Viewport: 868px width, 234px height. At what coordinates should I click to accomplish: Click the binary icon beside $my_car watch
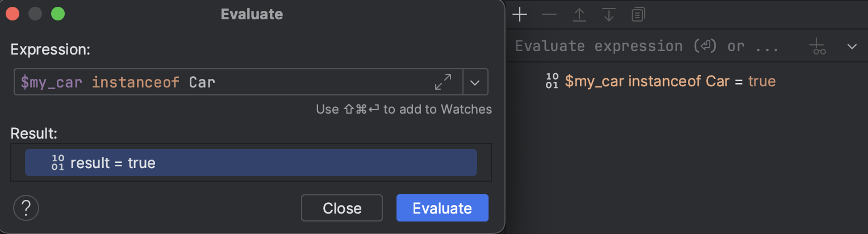tap(552, 81)
